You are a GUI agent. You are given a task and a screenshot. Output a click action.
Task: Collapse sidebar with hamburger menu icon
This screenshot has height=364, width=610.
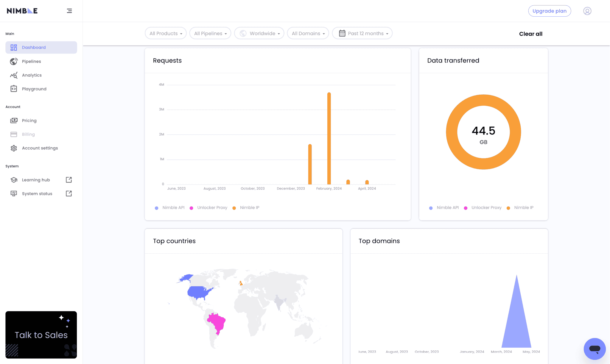click(69, 11)
